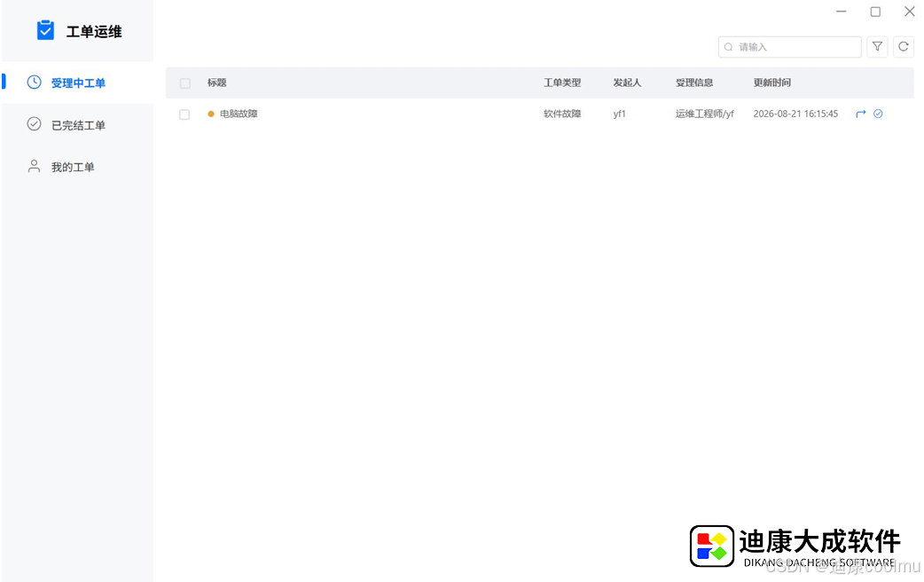Click the forward arrow icon for 电脑故障
924x582 pixels.
[x=861, y=114]
